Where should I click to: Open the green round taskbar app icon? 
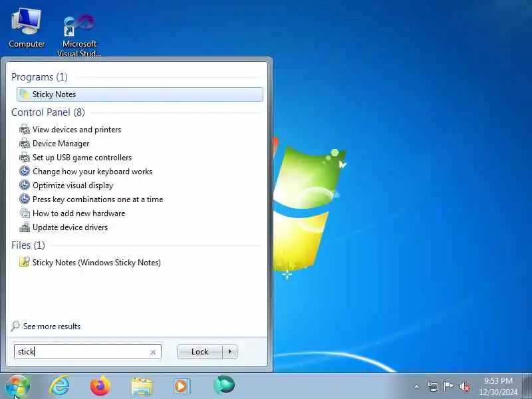pyautogui.click(x=224, y=386)
